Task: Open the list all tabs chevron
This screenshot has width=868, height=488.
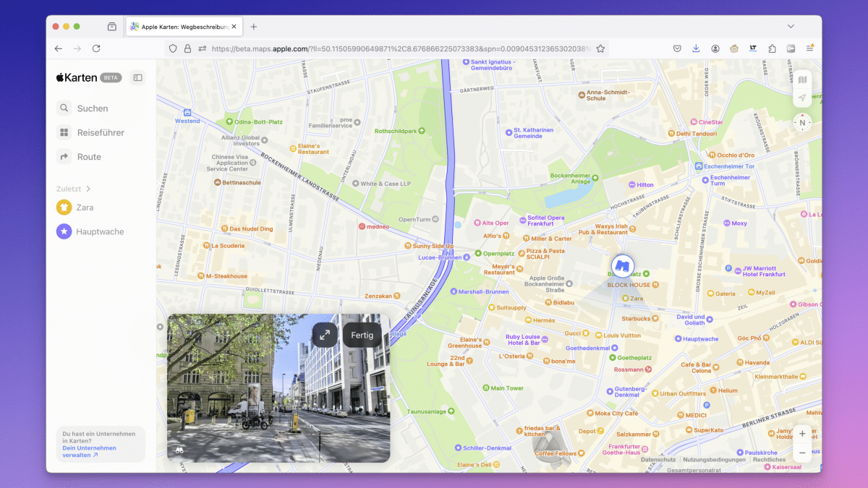Action: pos(791,27)
